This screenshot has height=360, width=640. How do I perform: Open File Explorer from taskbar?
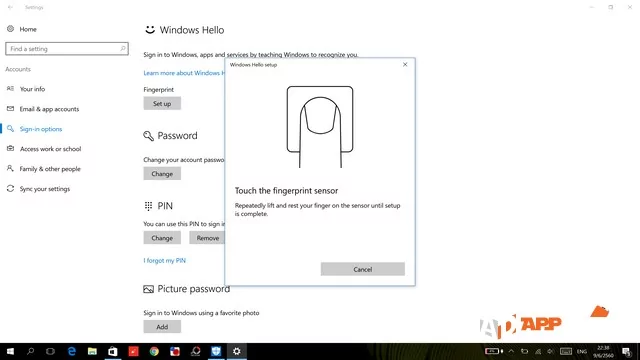92,351
